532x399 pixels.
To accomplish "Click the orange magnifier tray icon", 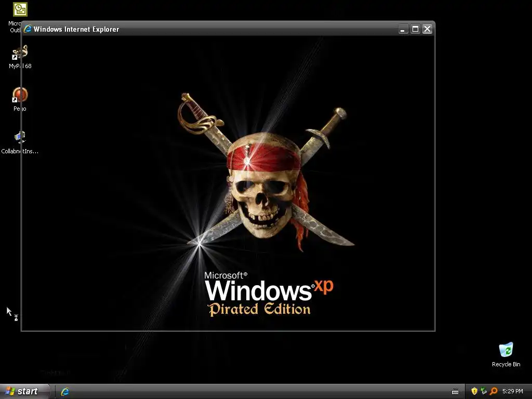I will click(494, 391).
